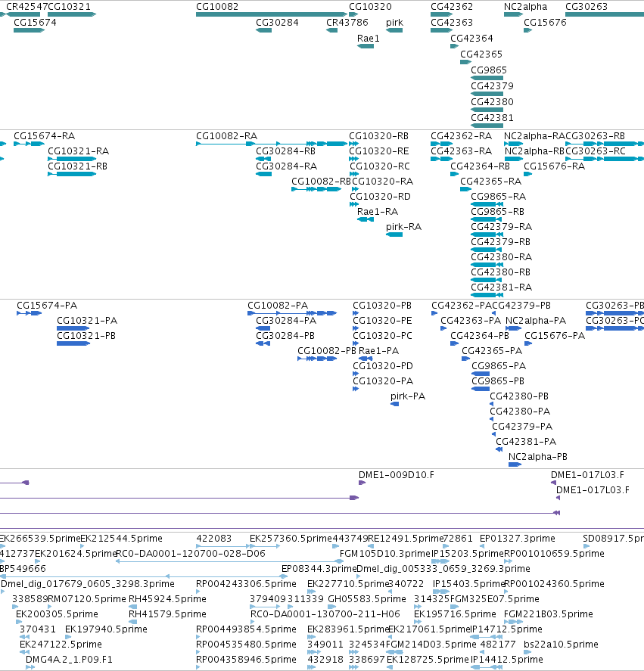
Task: Click EST EK257360.5prime
Action: point(265,546)
